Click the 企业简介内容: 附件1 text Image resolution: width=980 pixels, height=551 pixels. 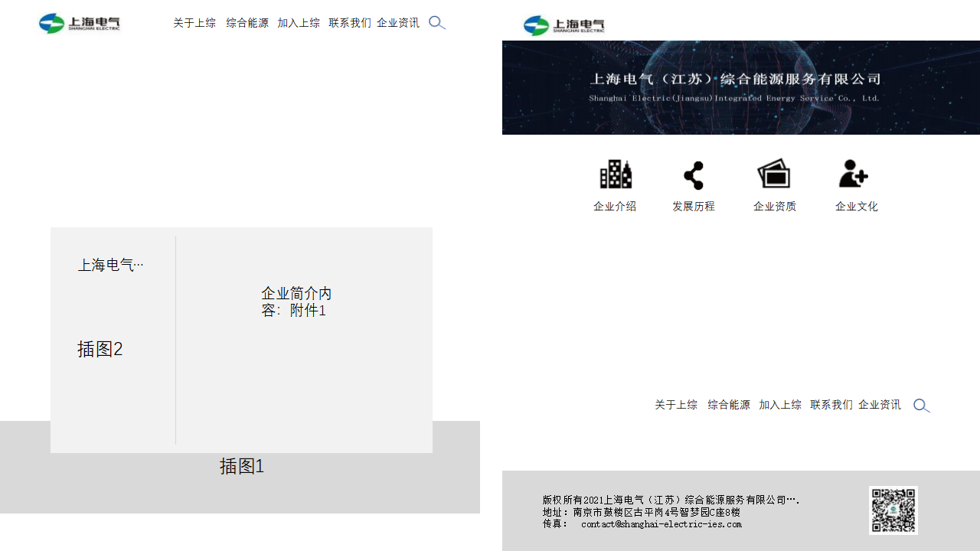[x=296, y=302]
